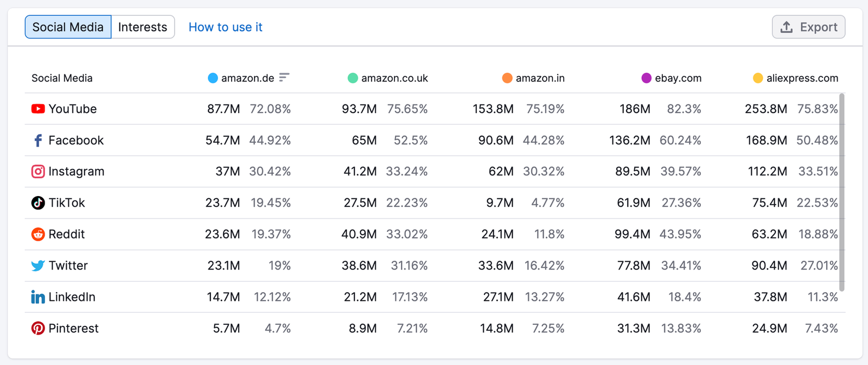Viewport: 868px width, 365px height.
Task: Click the yellow aliexpress.com color dot
Action: pos(758,78)
